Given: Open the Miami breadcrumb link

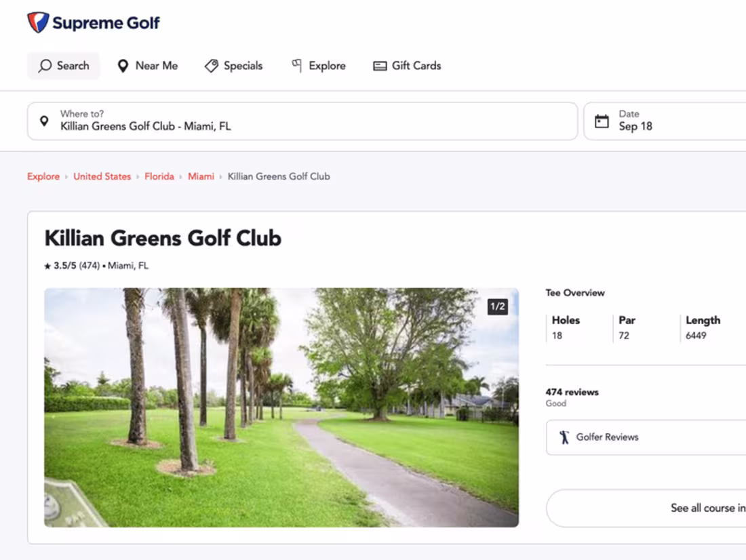Looking at the screenshot, I should tap(201, 176).
